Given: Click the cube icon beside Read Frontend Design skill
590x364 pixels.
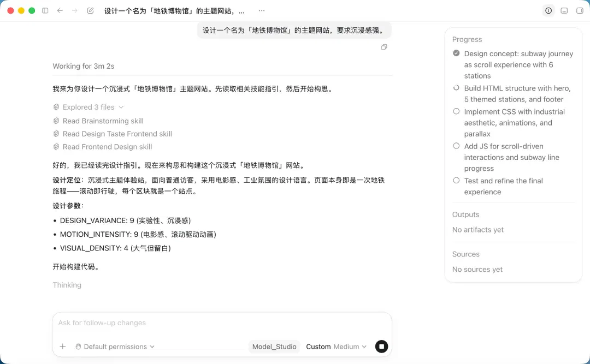Looking at the screenshot, I should 56,147.
